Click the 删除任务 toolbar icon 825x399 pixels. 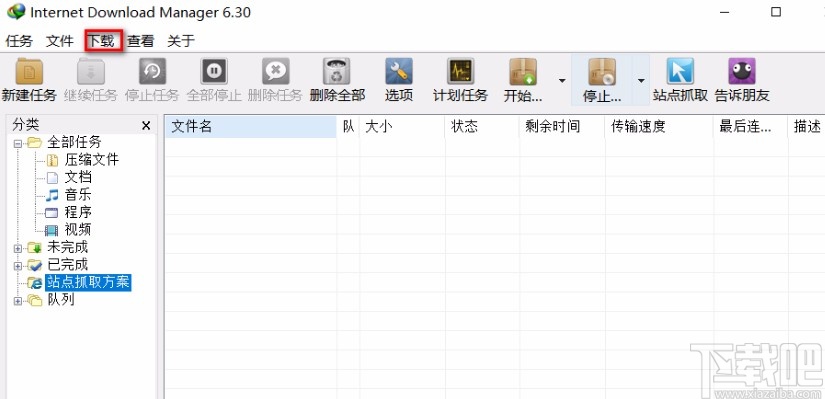275,72
